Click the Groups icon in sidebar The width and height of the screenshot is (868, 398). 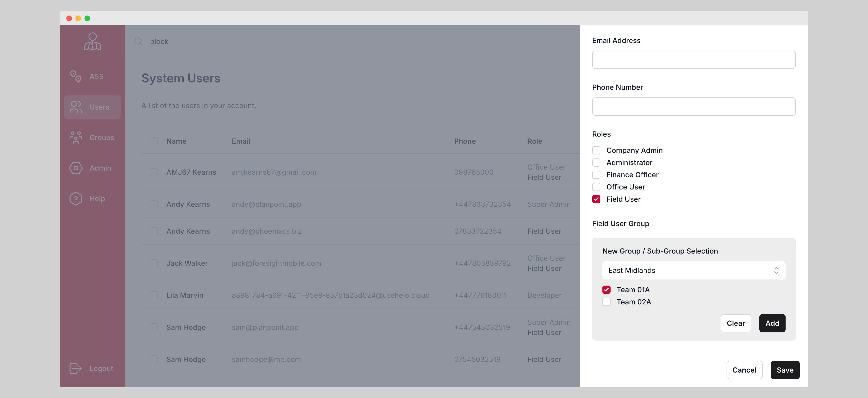coord(76,137)
